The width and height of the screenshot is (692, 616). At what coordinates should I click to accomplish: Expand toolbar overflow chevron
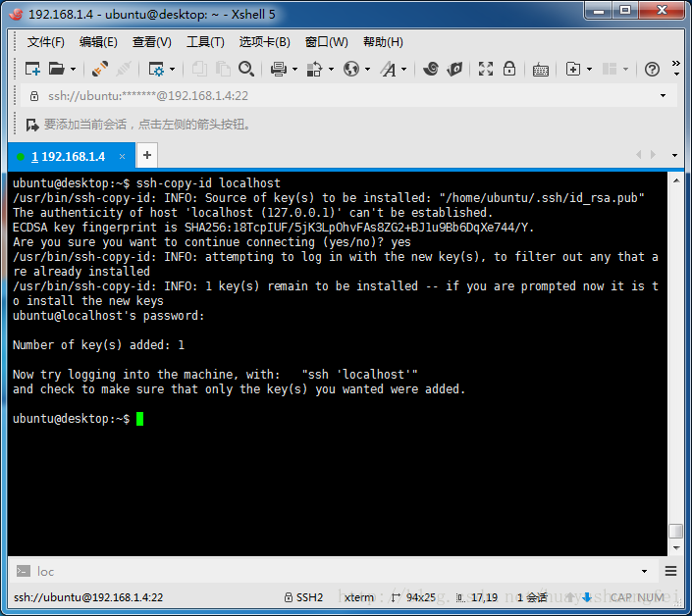675,67
